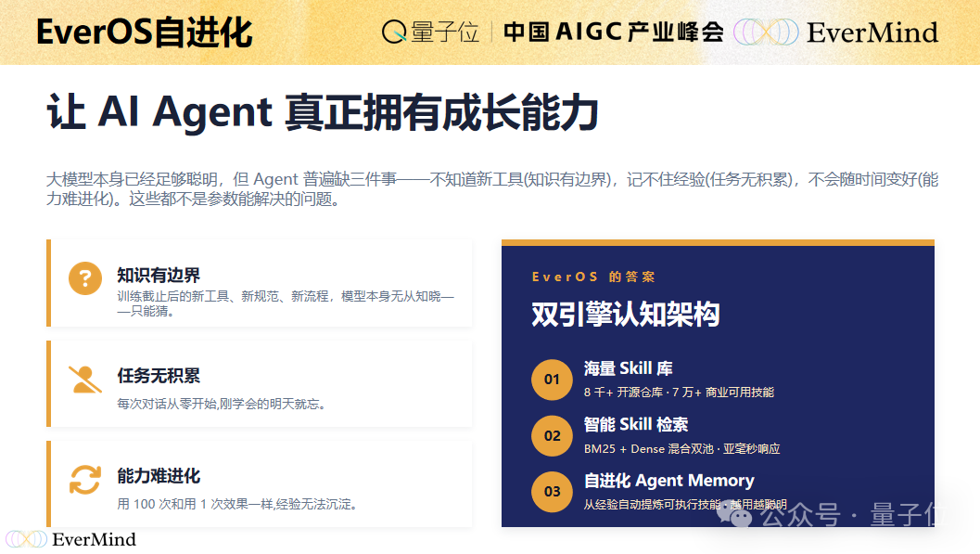The image size is (980, 554).
Task: Click the 知识有边界 card heading
Action: click(159, 275)
